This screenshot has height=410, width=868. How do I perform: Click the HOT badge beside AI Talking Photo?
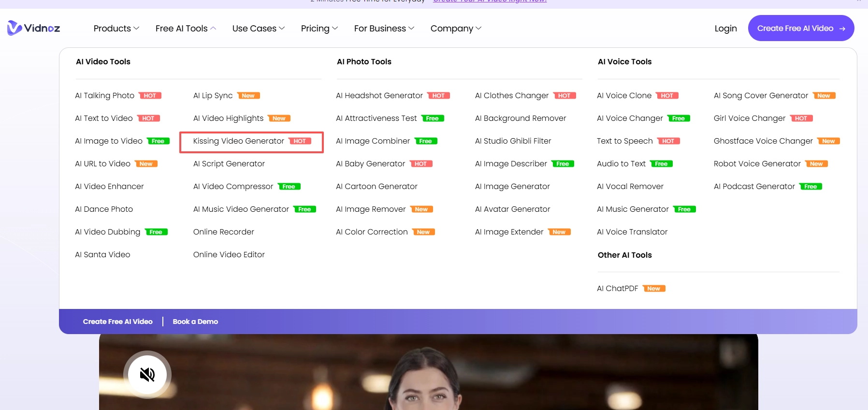click(150, 96)
